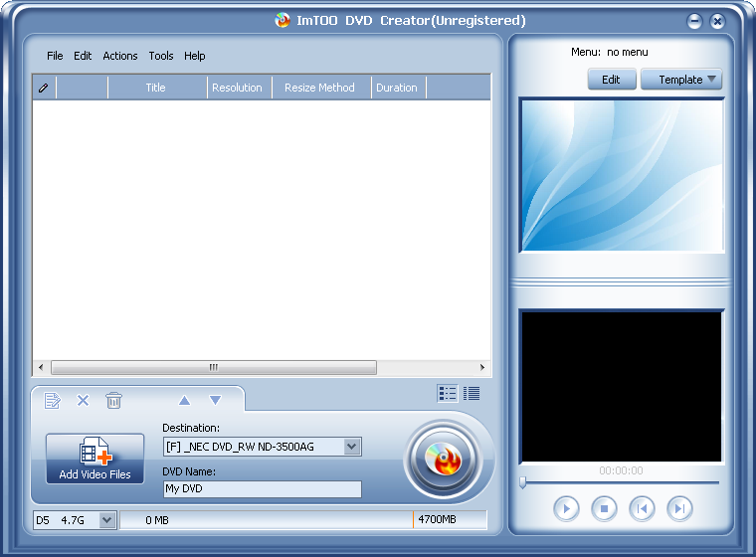Skip to previous chapter in preview
Screen dimensions: 756x557
click(x=642, y=508)
